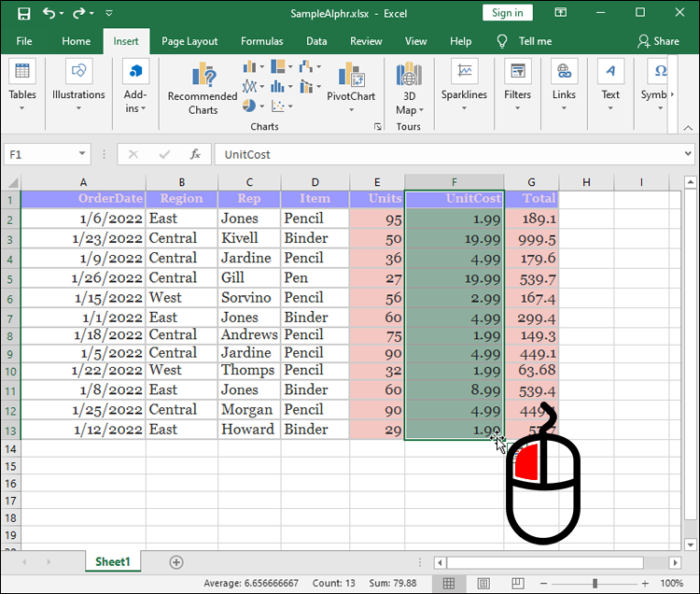Click the OrderDate header cell
The width and height of the screenshot is (700, 594).
[x=83, y=199]
